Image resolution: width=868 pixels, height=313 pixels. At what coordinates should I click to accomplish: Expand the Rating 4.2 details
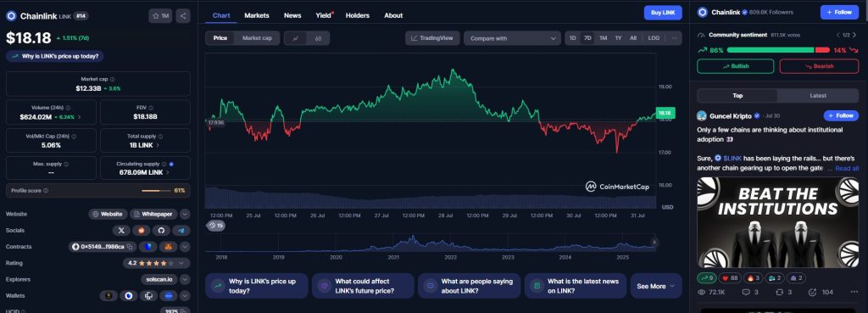pyautogui.click(x=157, y=263)
